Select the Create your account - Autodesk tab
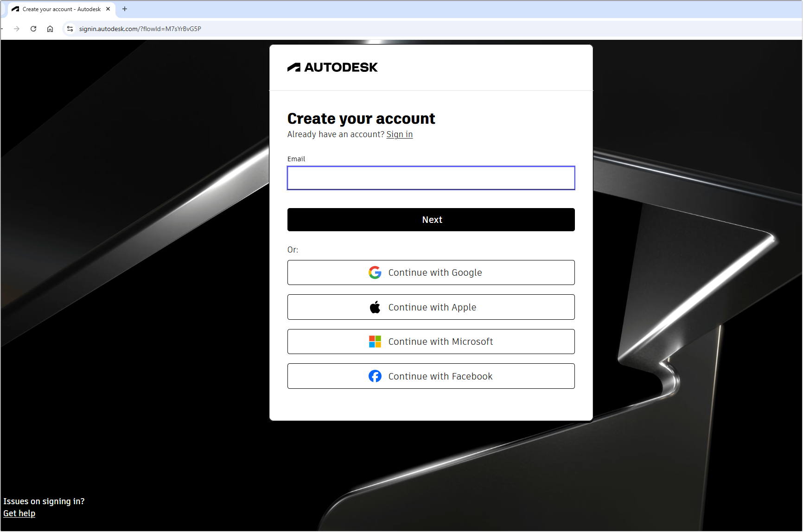Image resolution: width=803 pixels, height=532 pixels. 61,9
